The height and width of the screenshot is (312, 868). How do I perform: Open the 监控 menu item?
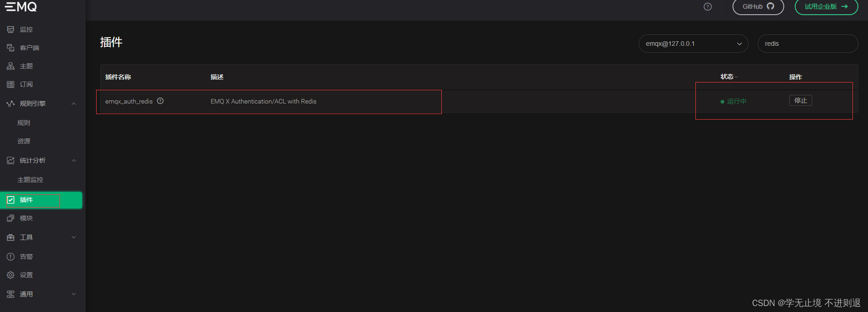coord(26,29)
